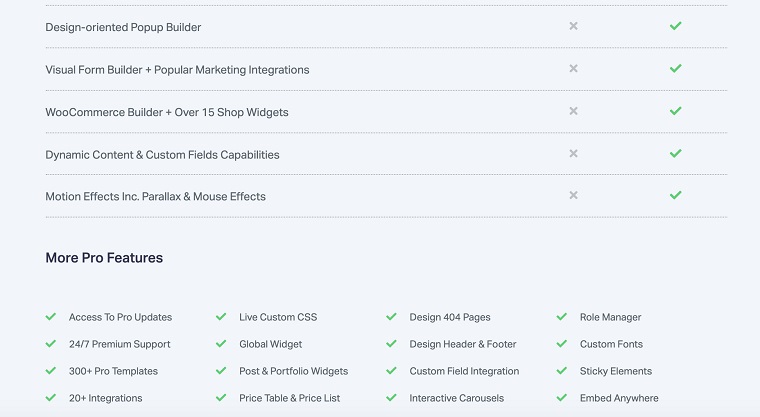Click the Motion Effects Inc. Parallax row text

155,196
